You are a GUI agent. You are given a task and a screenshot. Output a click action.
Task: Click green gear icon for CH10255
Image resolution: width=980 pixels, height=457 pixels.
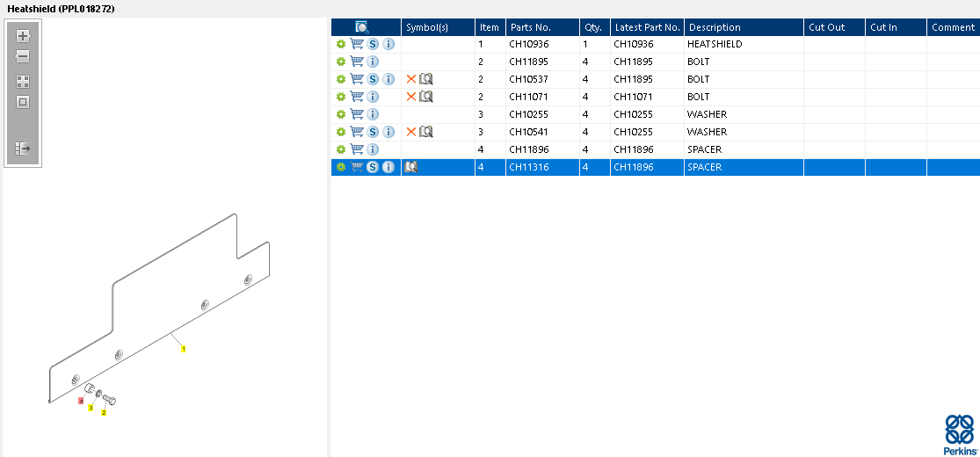(x=341, y=113)
